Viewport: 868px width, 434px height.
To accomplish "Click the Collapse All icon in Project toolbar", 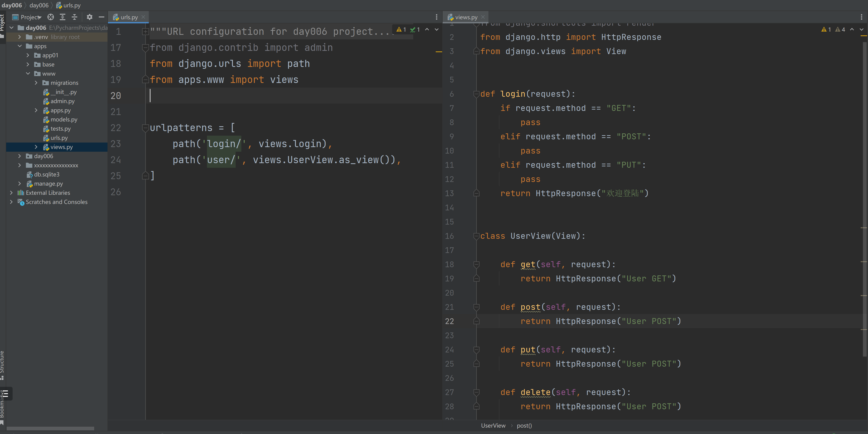I will pyautogui.click(x=74, y=17).
